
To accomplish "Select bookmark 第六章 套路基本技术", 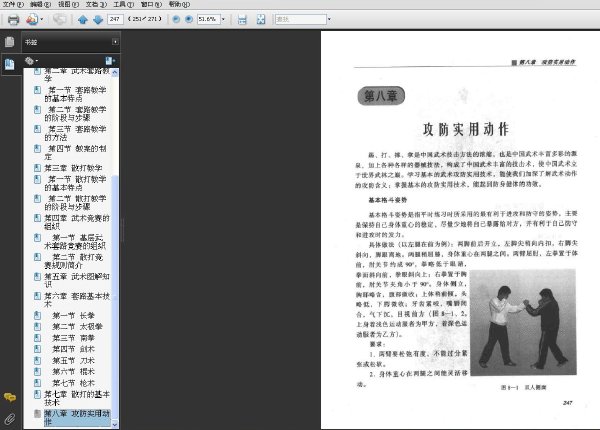I will pos(77,300).
